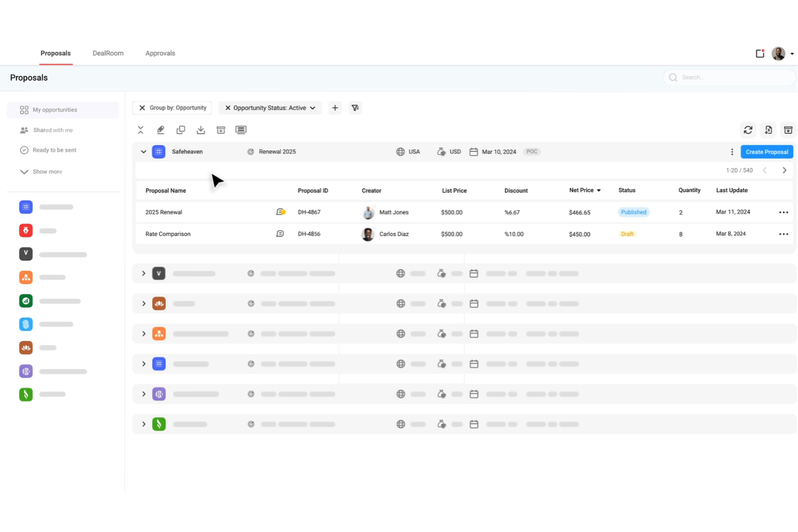This screenshot has width=798, height=532.
Task: Refresh the proposals list
Action: [748, 129]
